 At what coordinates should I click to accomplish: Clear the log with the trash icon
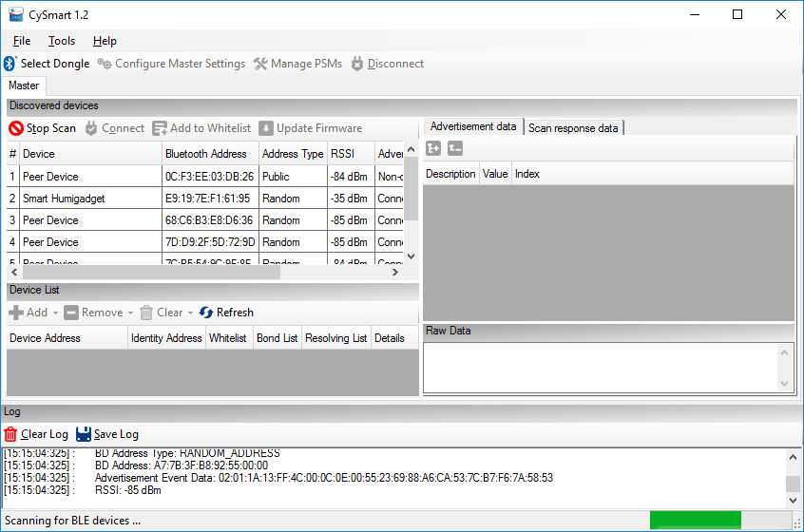point(10,434)
